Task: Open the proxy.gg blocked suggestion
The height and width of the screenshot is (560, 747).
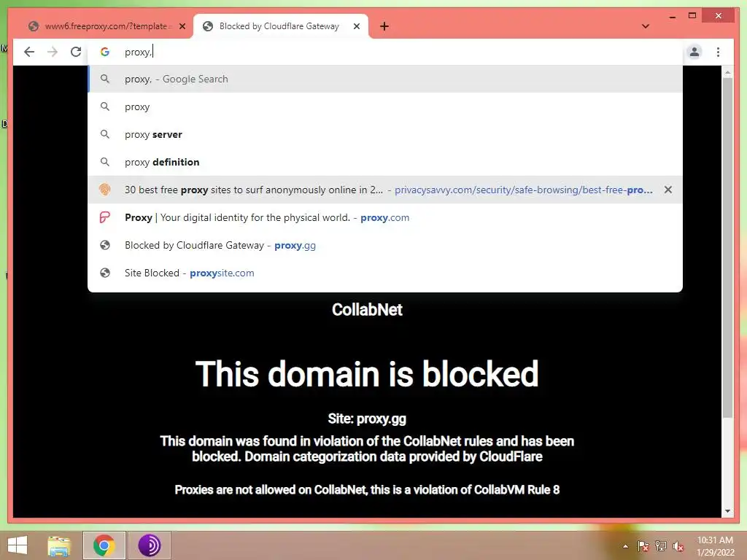Action: (385, 245)
